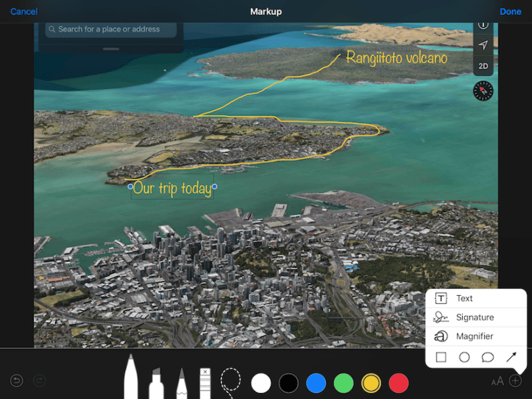This screenshot has height=399, width=532.
Task: Cancel the markup session
Action: [x=24, y=12]
